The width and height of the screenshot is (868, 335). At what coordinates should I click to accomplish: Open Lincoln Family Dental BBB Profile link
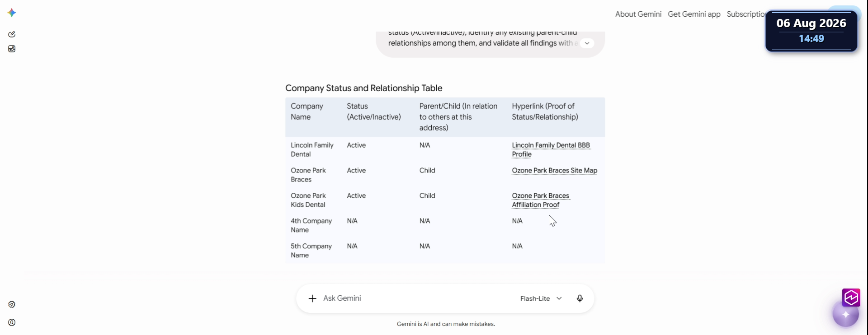(x=551, y=149)
